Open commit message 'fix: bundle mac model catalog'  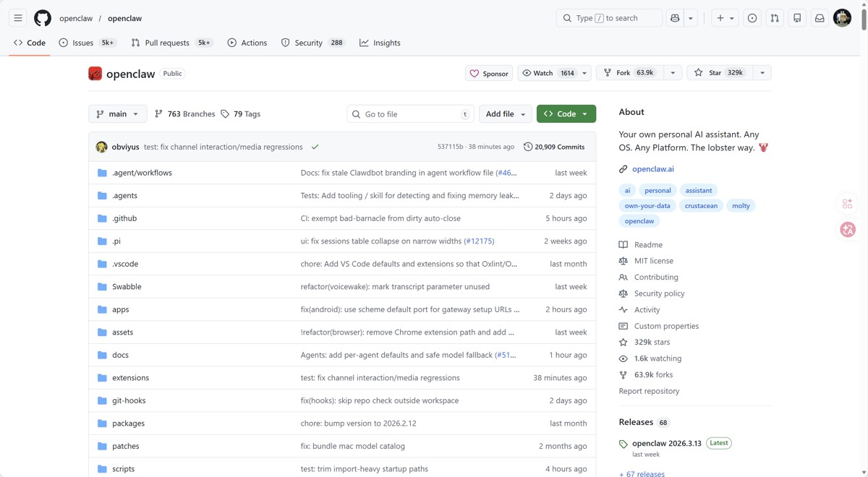(x=353, y=446)
